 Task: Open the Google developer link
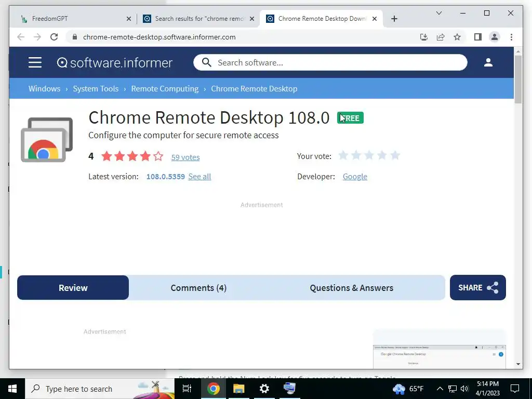355,177
